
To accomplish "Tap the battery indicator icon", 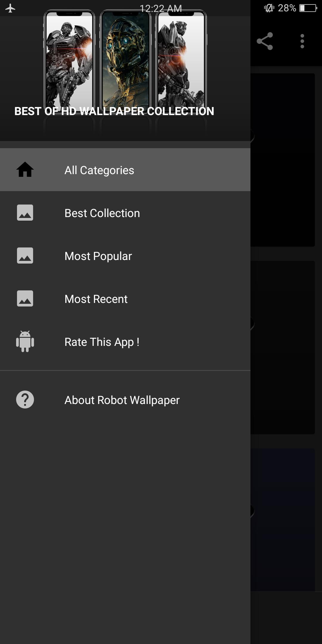I will pyautogui.click(x=308, y=8).
